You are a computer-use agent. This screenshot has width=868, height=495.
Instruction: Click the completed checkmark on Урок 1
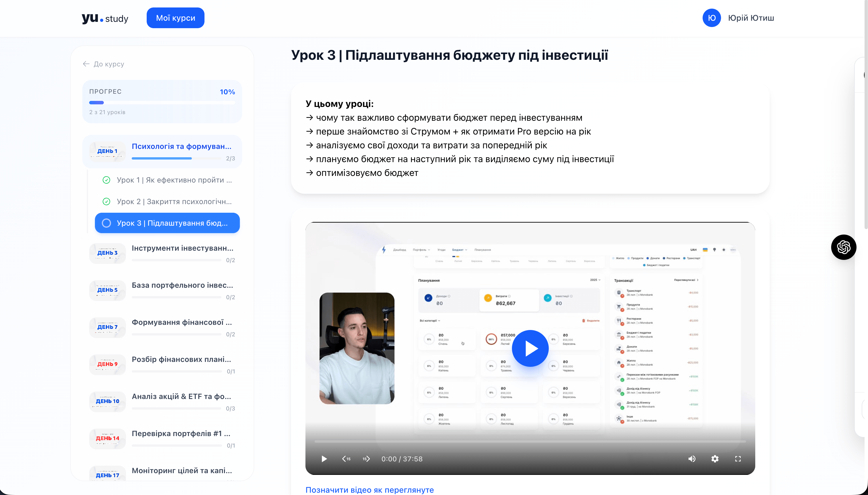tap(106, 180)
